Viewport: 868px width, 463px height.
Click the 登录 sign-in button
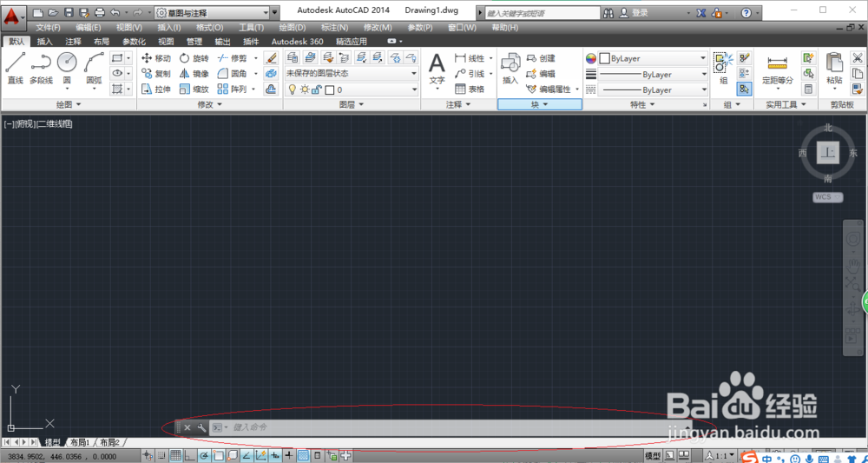(x=635, y=12)
